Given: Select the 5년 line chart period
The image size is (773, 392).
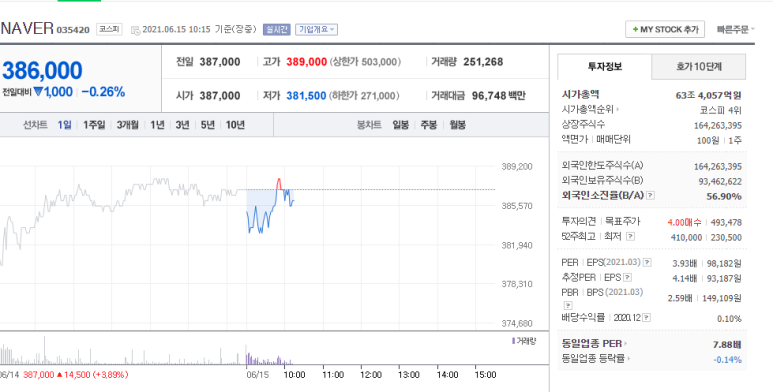Looking at the screenshot, I should [x=208, y=125].
